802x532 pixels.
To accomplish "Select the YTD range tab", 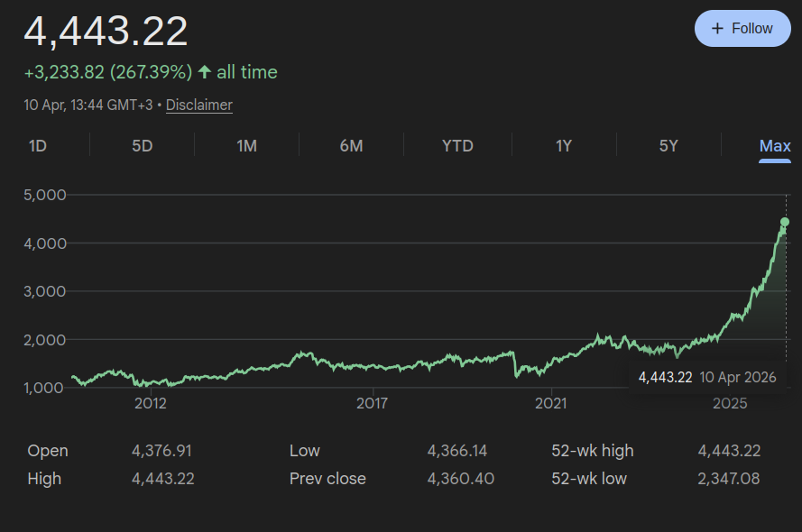I will click(x=457, y=146).
